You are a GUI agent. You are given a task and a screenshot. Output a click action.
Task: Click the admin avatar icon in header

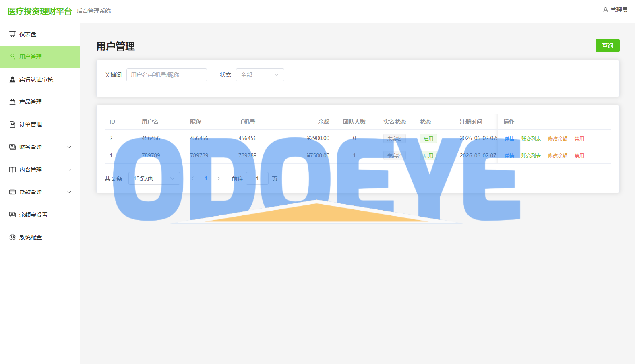pos(606,10)
